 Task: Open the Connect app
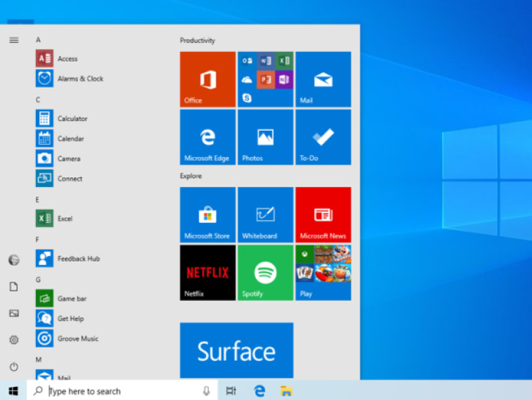coord(59,179)
